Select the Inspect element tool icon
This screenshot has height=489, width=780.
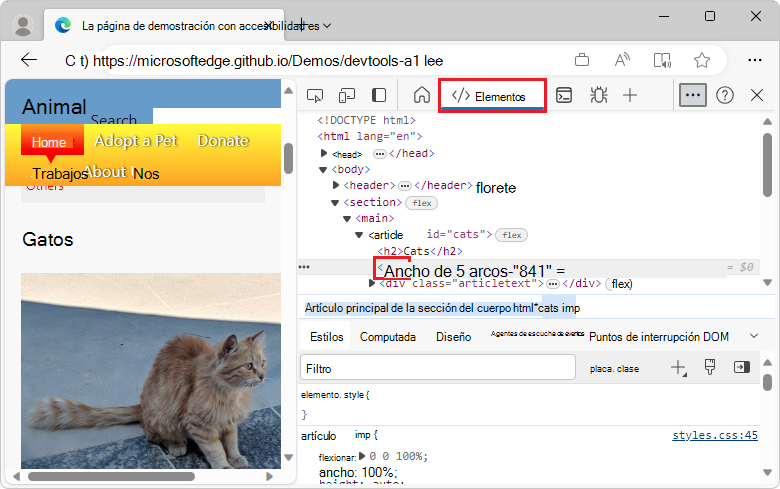[x=315, y=95]
